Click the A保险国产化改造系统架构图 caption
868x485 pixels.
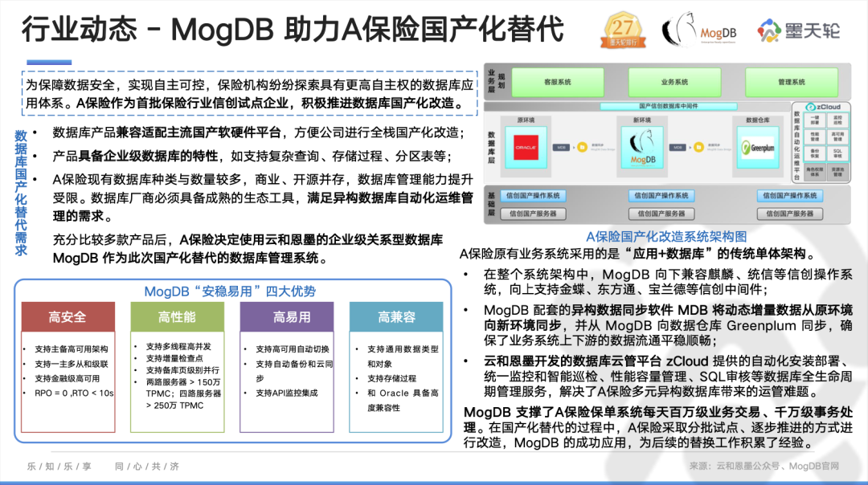[x=666, y=237]
